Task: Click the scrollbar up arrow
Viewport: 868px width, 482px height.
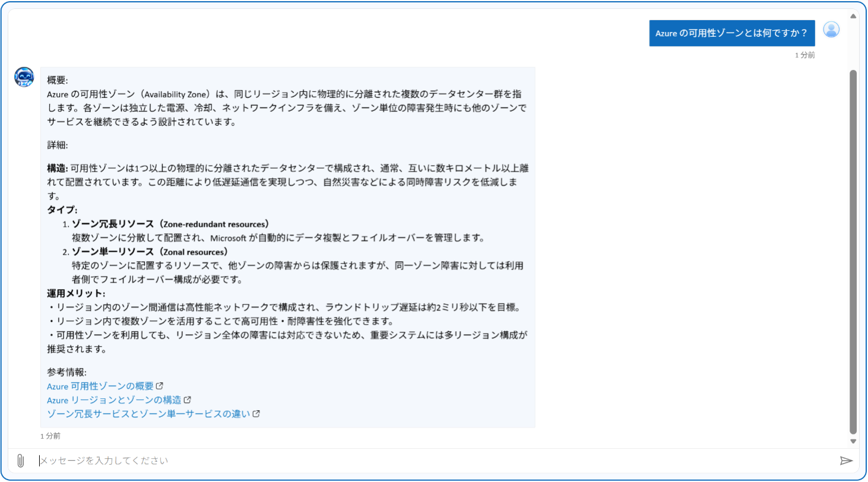Action: (x=854, y=16)
